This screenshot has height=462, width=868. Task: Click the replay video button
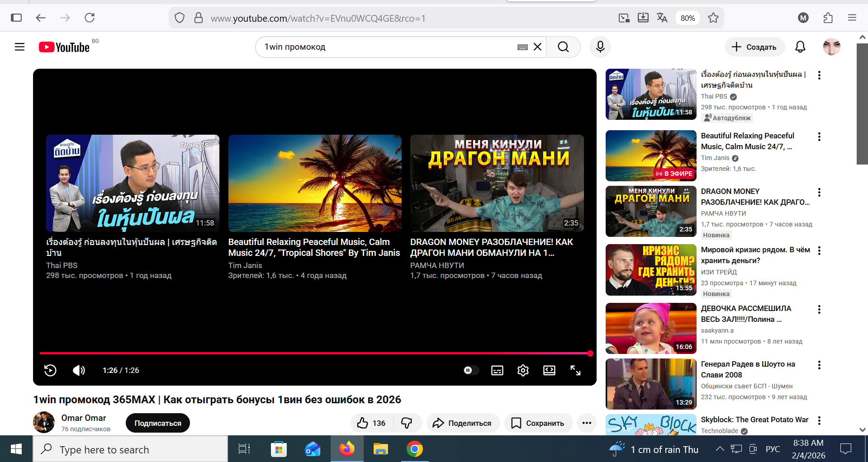pyautogui.click(x=50, y=370)
